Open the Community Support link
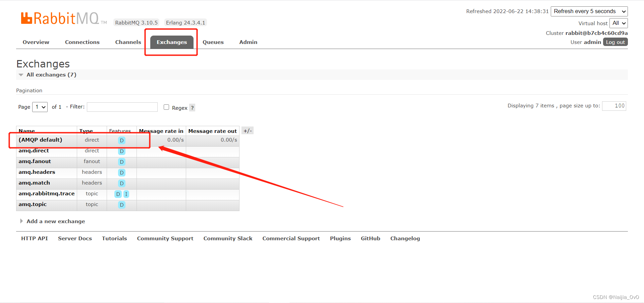This screenshot has height=303, width=644. (165, 239)
